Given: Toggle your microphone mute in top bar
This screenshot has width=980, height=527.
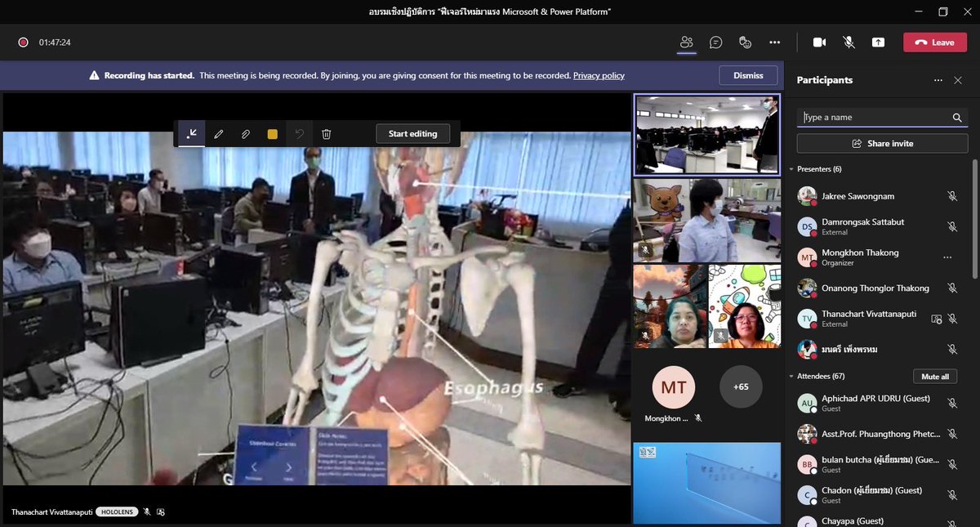Looking at the screenshot, I should tap(849, 42).
